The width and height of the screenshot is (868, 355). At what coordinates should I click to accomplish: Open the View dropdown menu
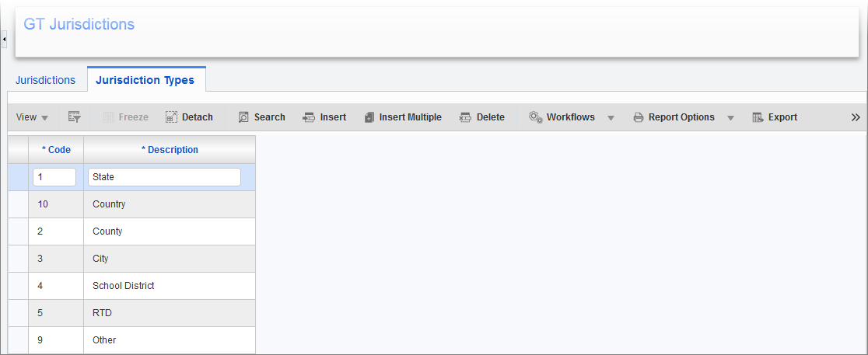(x=32, y=117)
